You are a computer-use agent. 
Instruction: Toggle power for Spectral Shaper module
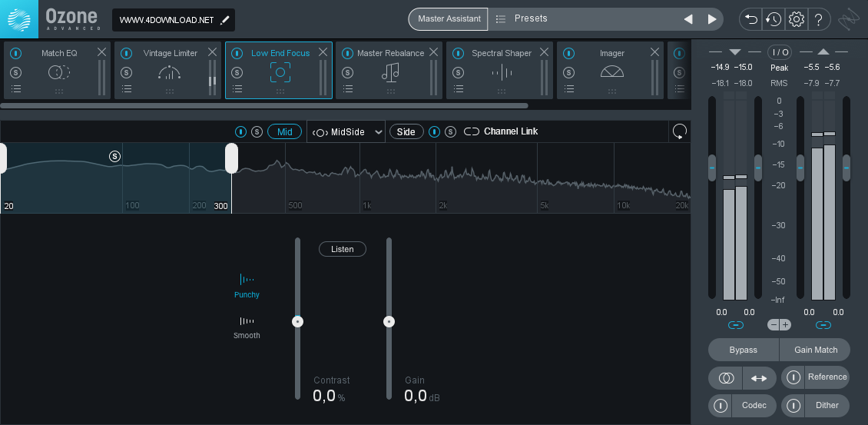pos(459,53)
